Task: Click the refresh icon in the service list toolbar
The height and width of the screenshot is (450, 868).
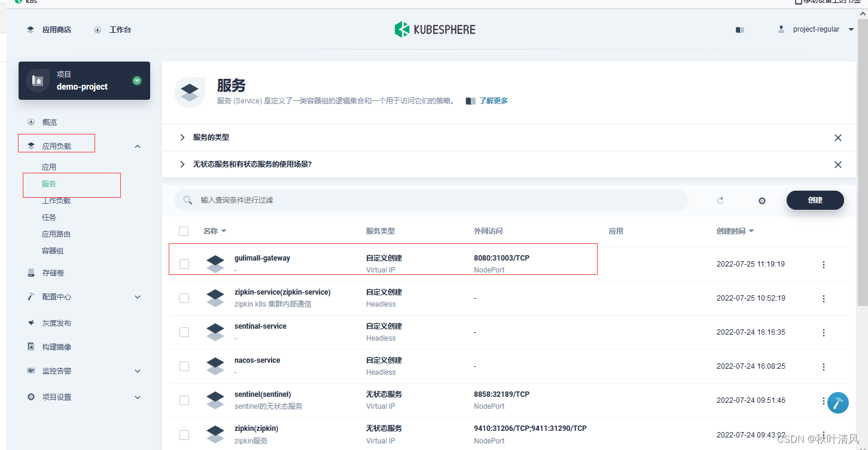Action: [x=720, y=201]
